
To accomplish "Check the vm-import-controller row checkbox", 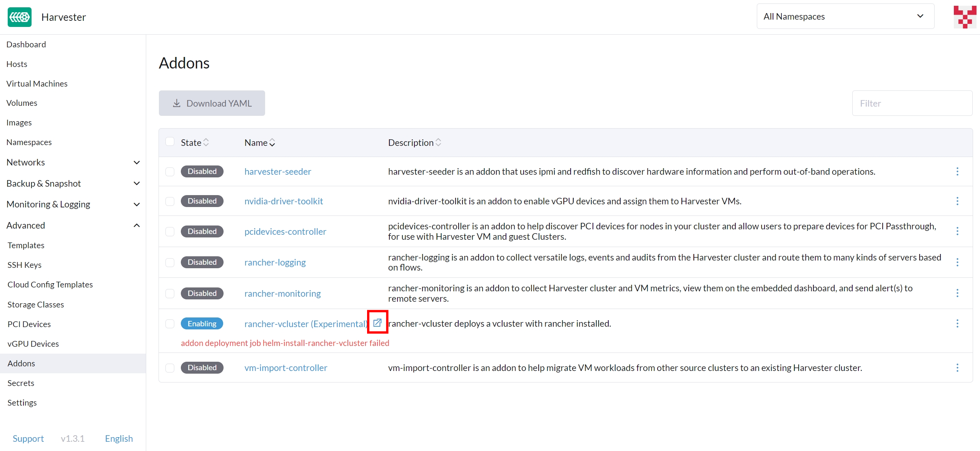I will pos(170,368).
